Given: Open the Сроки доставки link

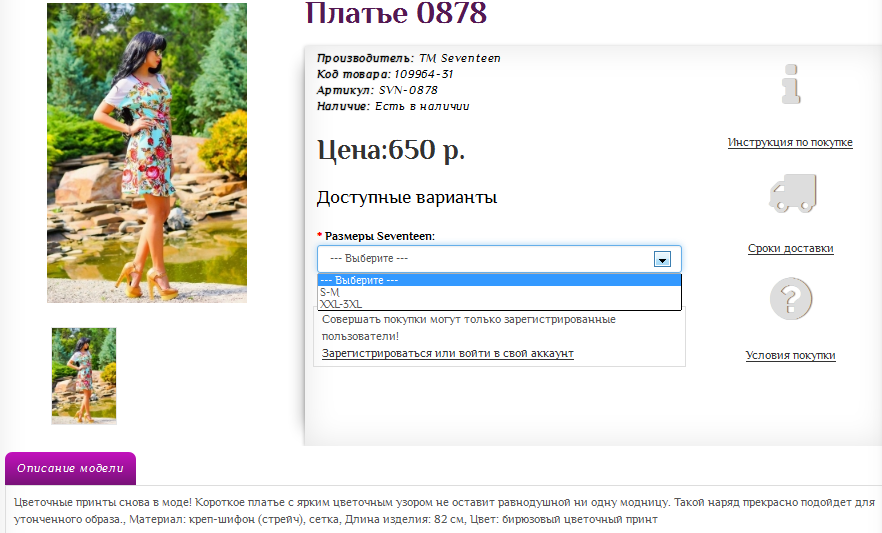Looking at the screenshot, I should (x=790, y=249).
